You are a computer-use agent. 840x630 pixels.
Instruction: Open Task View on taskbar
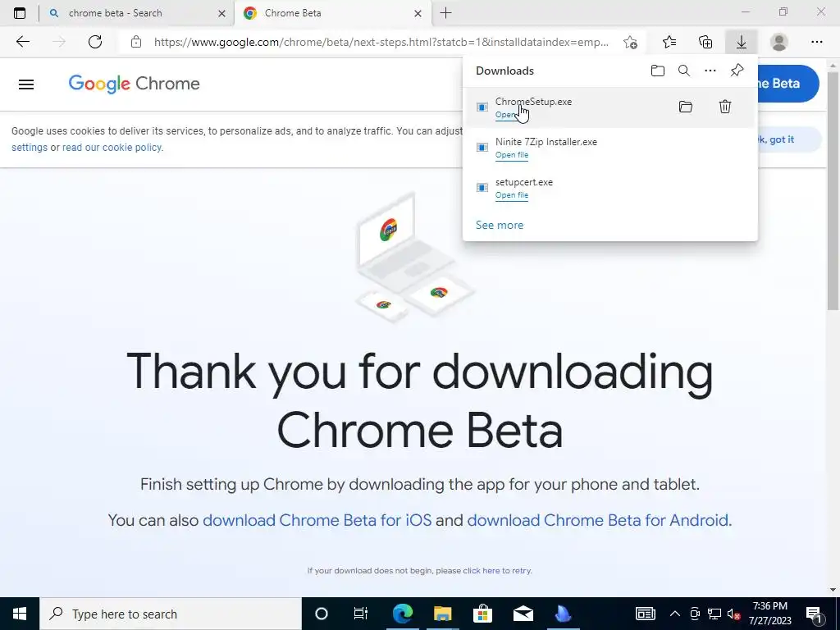(x=361, y=614)
